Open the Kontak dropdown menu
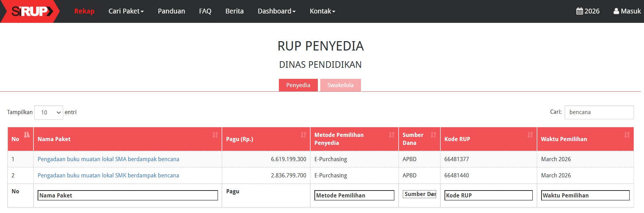The width and height of the screenshot is (644, 213). tap(322, 11)
